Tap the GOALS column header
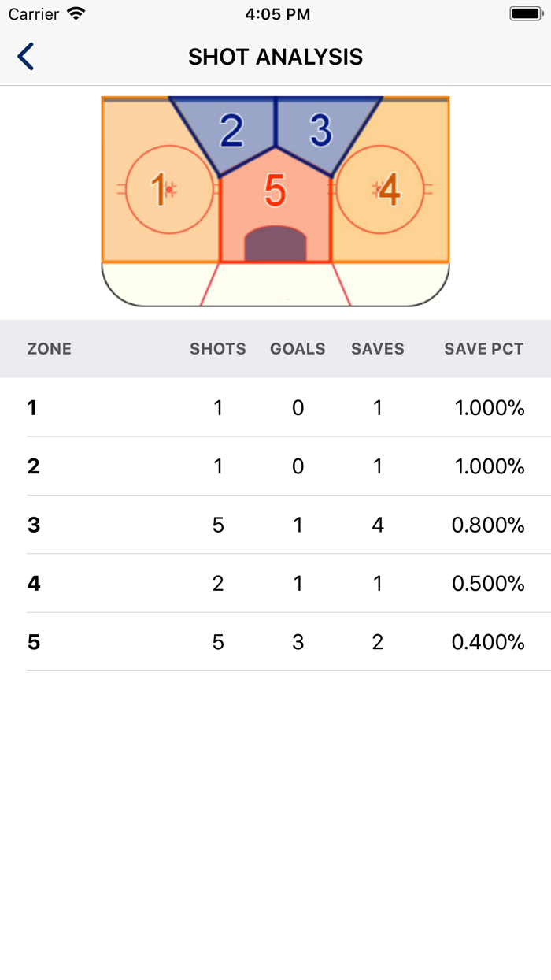Screen dimensions: 551x980 298,349
